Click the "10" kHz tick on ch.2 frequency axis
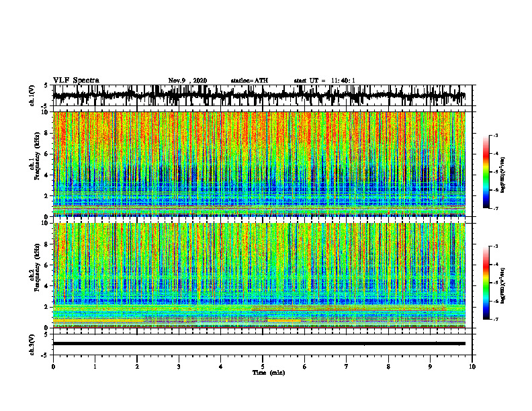532x411 pixels. [x=46, y=223]
